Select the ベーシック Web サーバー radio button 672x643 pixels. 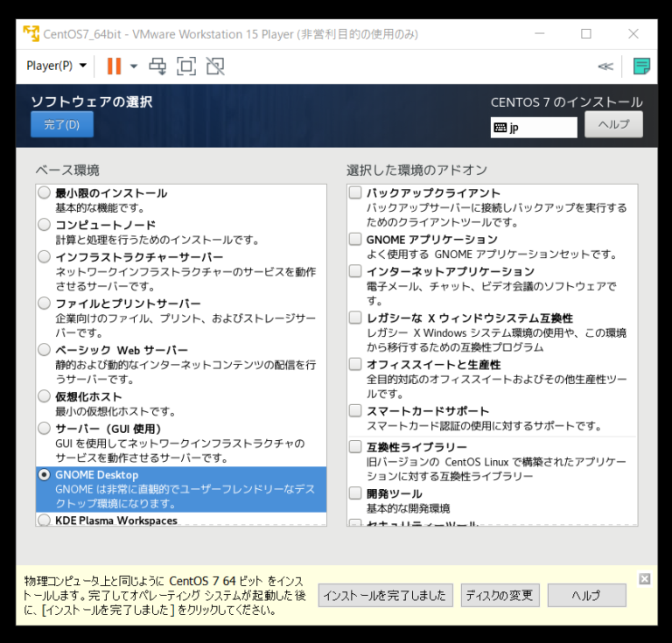pos(44,350)
